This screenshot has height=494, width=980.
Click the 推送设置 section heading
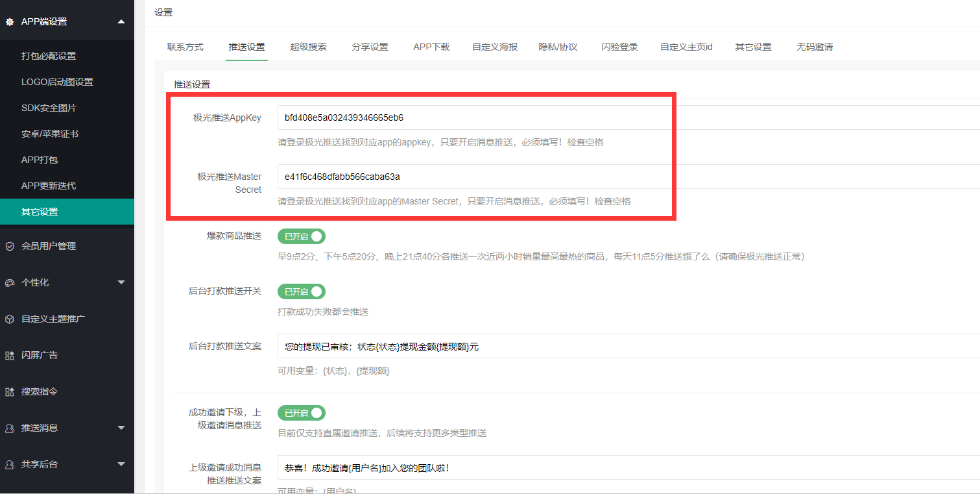192,84
